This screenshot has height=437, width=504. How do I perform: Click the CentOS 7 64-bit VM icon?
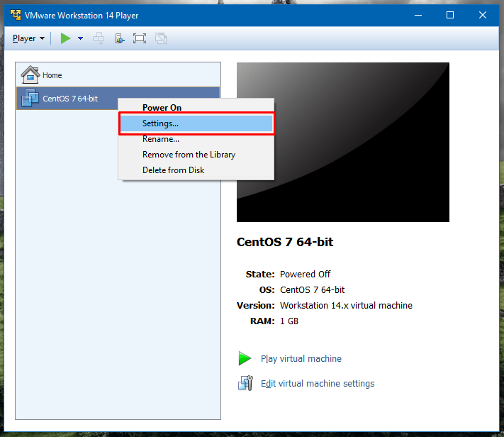click(x=30, y=98)
